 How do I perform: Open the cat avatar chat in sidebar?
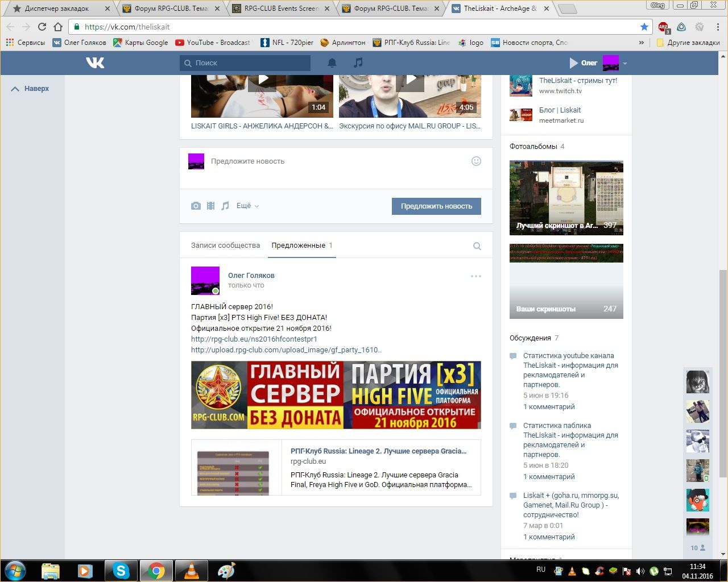pyautogui.click(x=698, y=381)
